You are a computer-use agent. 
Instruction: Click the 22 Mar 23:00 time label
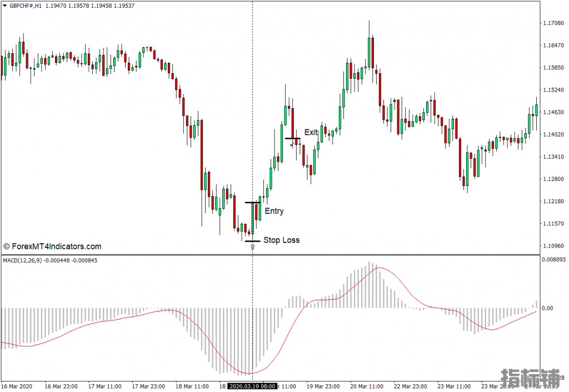411,386
